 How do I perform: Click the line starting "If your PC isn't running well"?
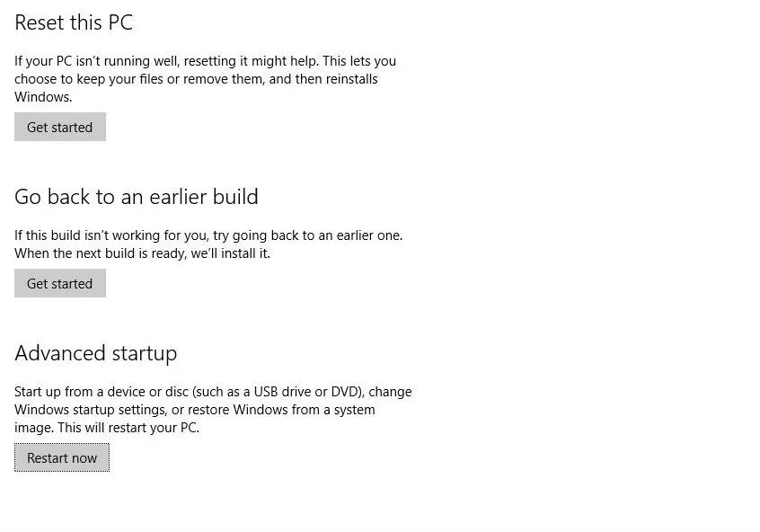click(205, 61)
